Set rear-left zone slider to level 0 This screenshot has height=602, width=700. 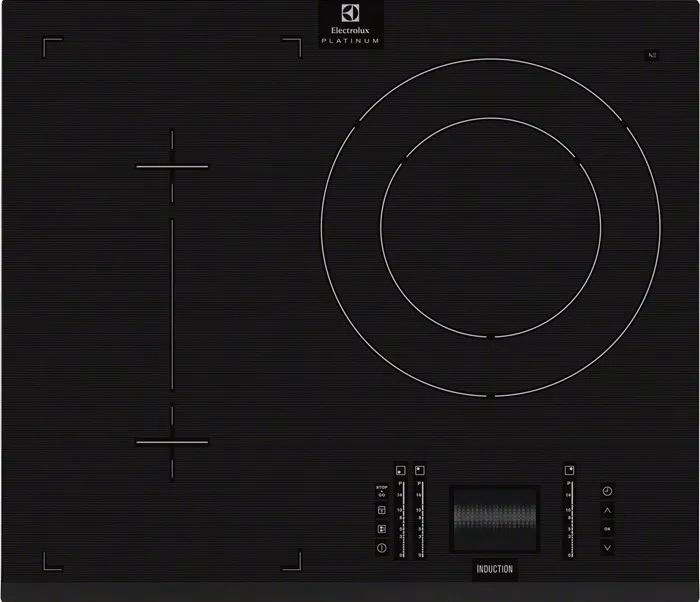click(420, 553)
